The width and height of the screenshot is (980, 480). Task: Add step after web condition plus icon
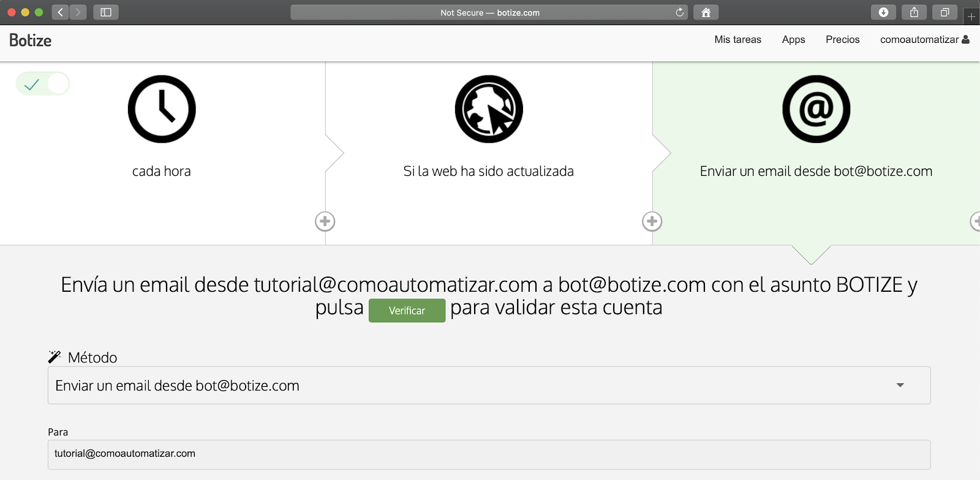coord(652,221)
